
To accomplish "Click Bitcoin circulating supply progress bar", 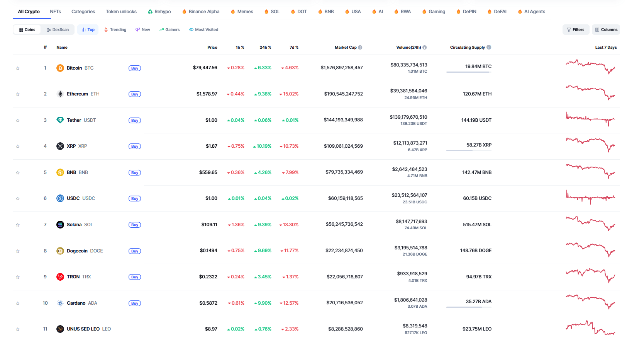I will click(x=469, y=72).
